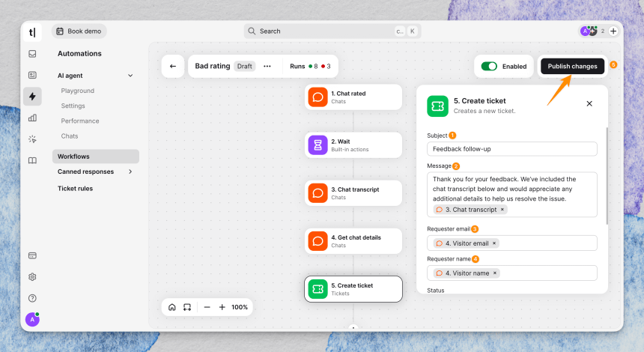The image size is (644, 352).
Task: Remove the 4. Visitor name tag
Action: (x=495, y=273)
